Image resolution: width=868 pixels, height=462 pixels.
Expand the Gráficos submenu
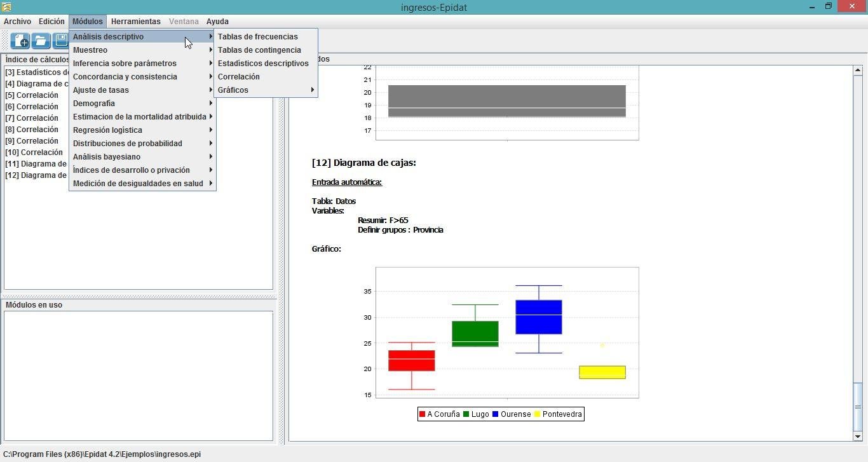(233, 90)
